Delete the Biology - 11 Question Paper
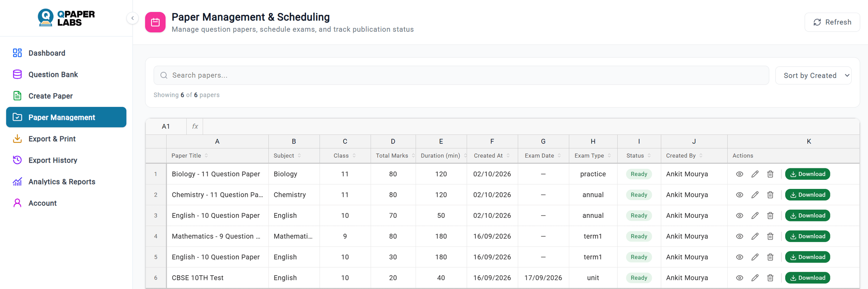This screenshot has width=868, height=289. [770, 174]
